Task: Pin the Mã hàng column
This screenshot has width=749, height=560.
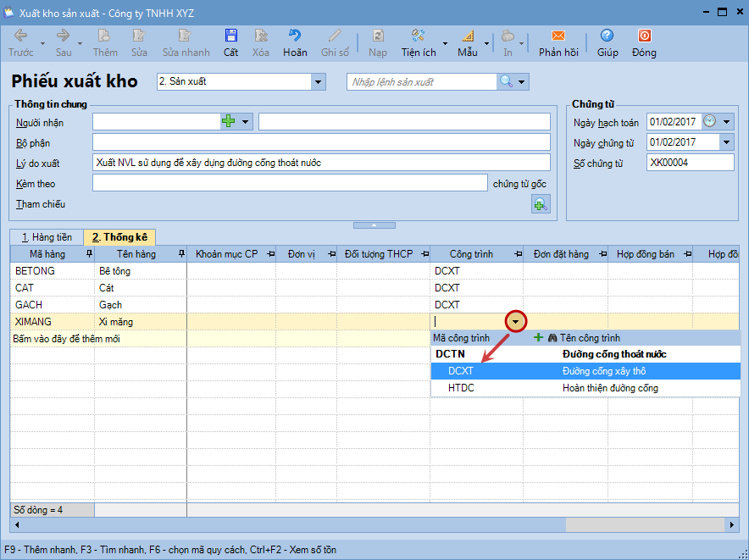Action: click(89, 254)
